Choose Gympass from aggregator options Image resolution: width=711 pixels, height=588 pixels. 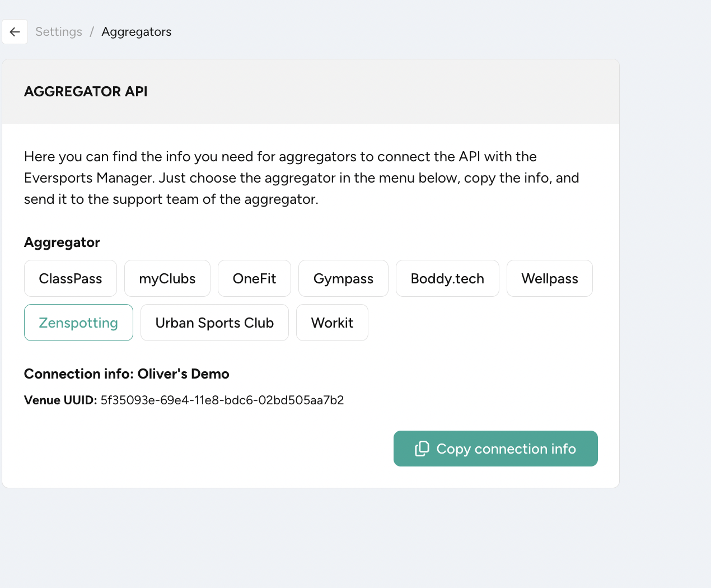343,278
